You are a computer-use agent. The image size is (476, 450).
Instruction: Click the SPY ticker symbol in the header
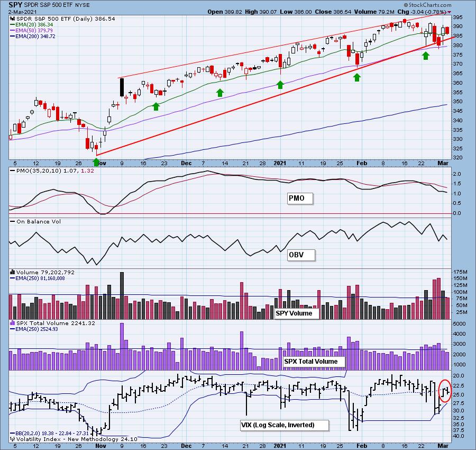[15, 5]
